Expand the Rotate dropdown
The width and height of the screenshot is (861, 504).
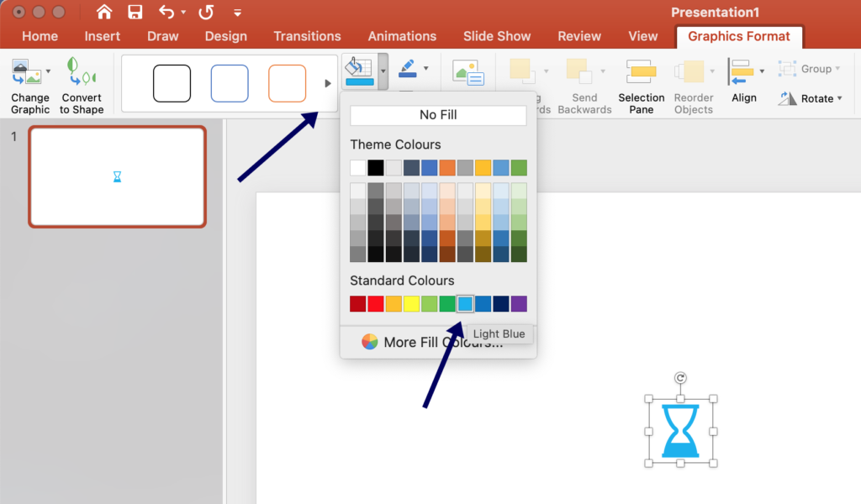point(840,98)
